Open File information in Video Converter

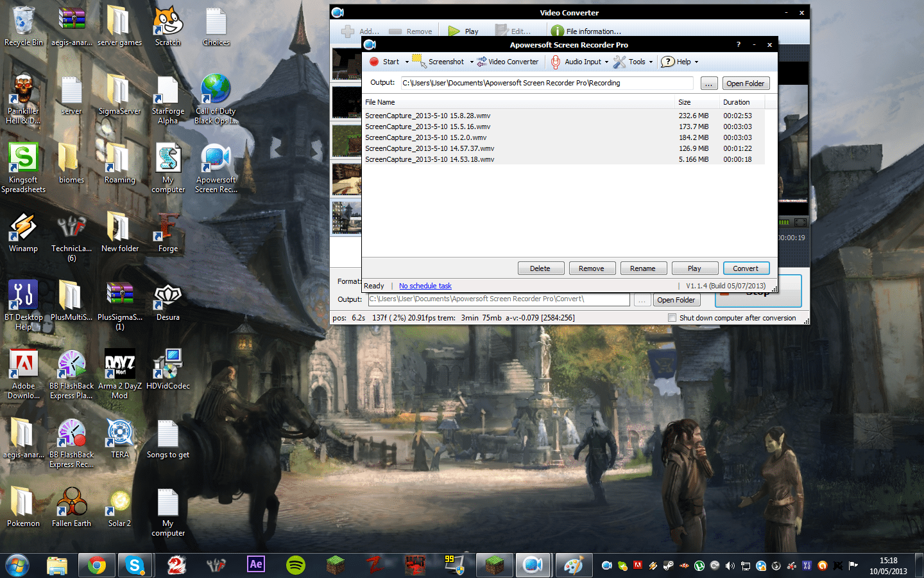586,31
